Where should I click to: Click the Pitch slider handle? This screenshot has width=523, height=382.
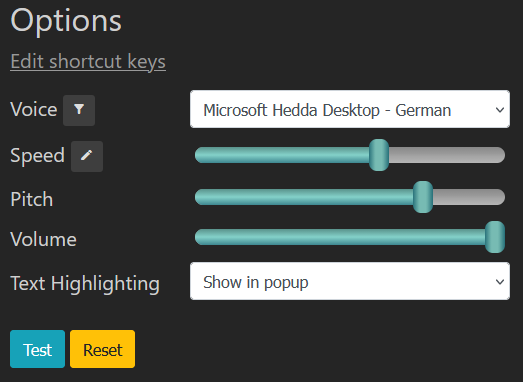point(423,197)
